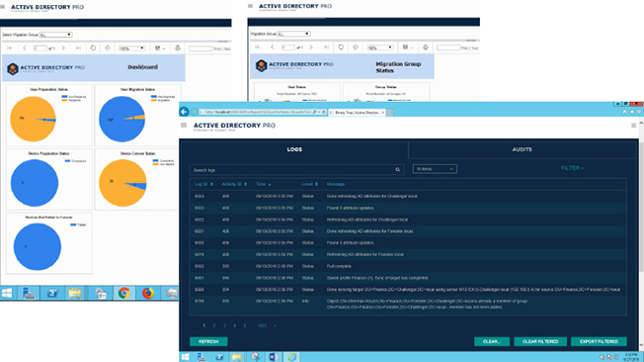This screenshot has width=644, height=362.
Task: Click previous-page arrow in Migration Group Status toolbar
Action: pos(273,47)
